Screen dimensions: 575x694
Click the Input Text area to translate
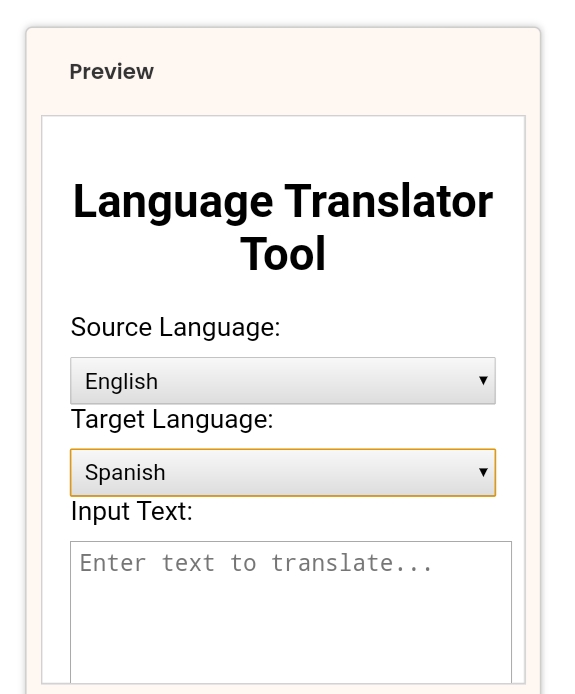click(291, 612)
